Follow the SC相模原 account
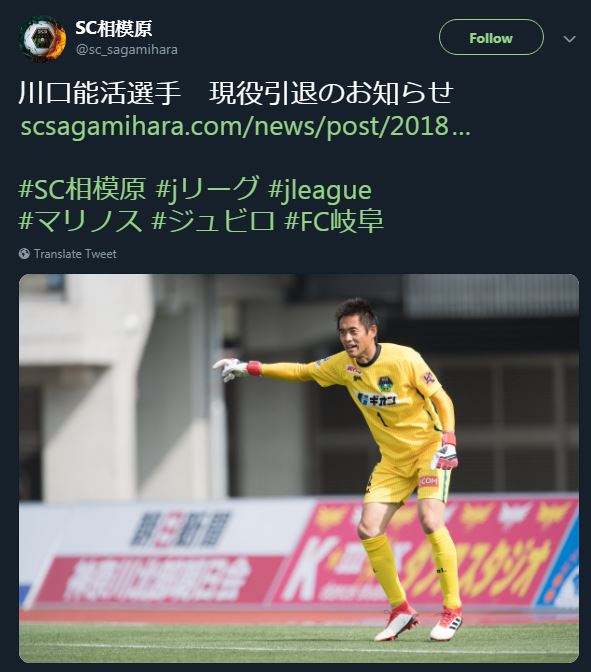This screenshot has height=672, width=591. pos(491,38)
